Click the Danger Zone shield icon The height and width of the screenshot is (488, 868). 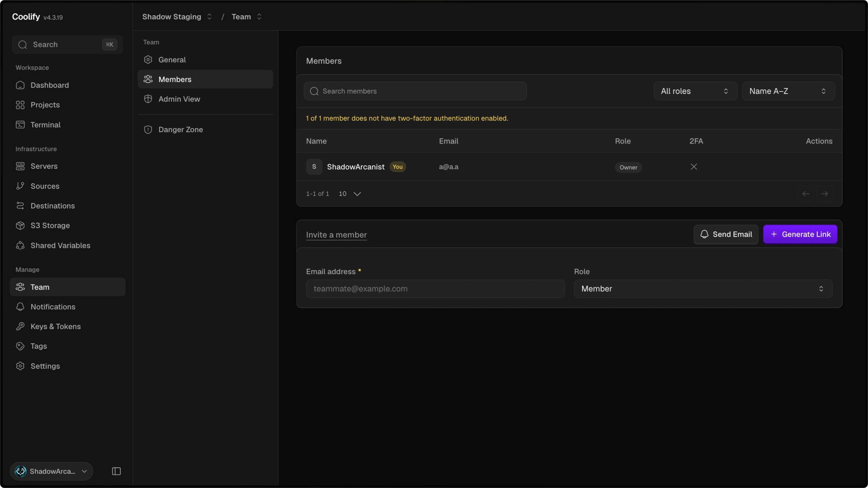click(148, 130)
